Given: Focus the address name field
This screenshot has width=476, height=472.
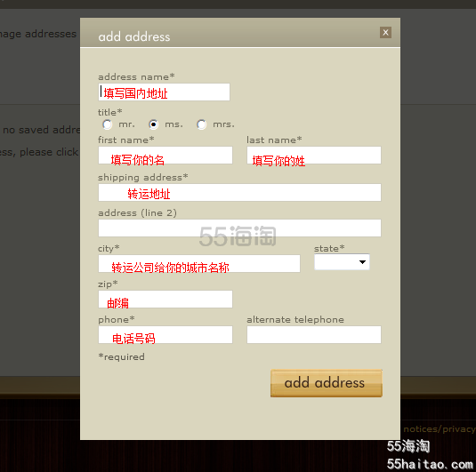Looking at the screenshot, I should 164,92.
